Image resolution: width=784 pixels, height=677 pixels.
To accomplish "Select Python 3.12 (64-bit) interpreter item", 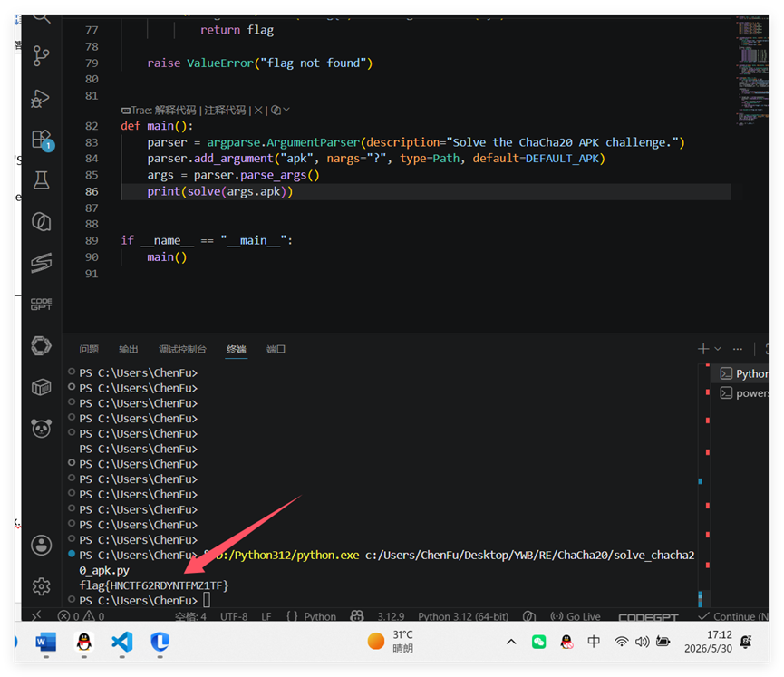I will (463, 616).
